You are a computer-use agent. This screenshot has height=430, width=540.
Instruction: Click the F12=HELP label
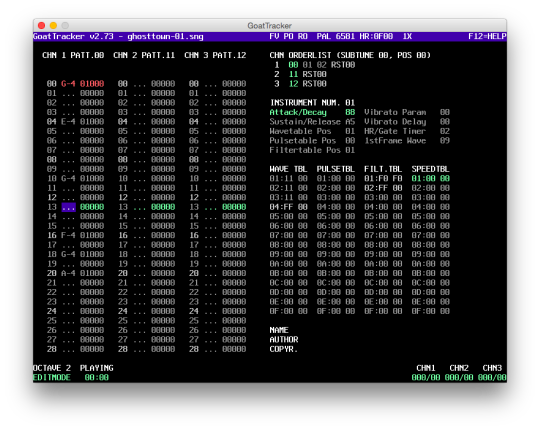(487, 36)
